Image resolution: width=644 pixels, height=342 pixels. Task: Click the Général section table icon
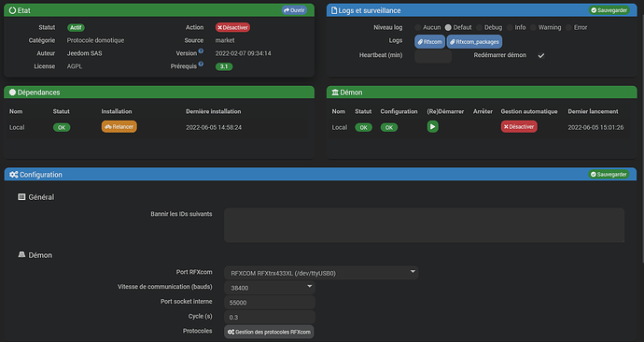pos(21,197)
